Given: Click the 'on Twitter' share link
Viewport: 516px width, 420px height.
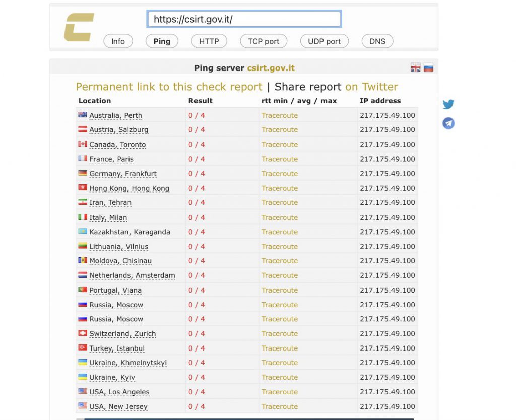Looking at the screenshot, I should [x=371, y=87].
